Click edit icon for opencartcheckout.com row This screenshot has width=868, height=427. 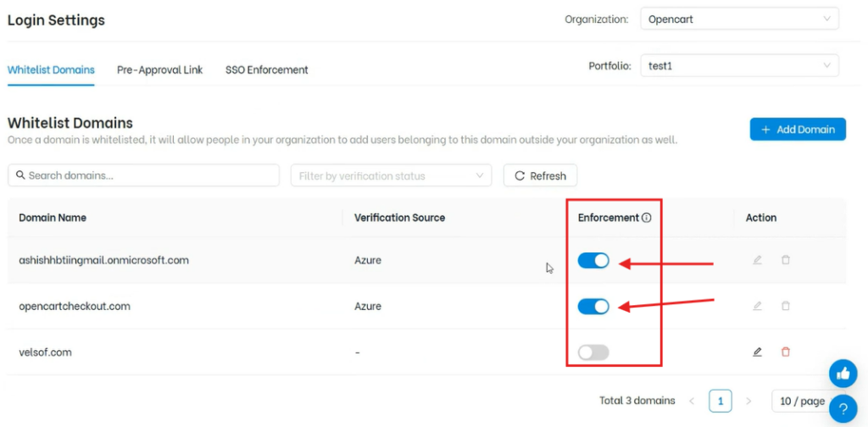pyautogui.click(x=757, y=306)
